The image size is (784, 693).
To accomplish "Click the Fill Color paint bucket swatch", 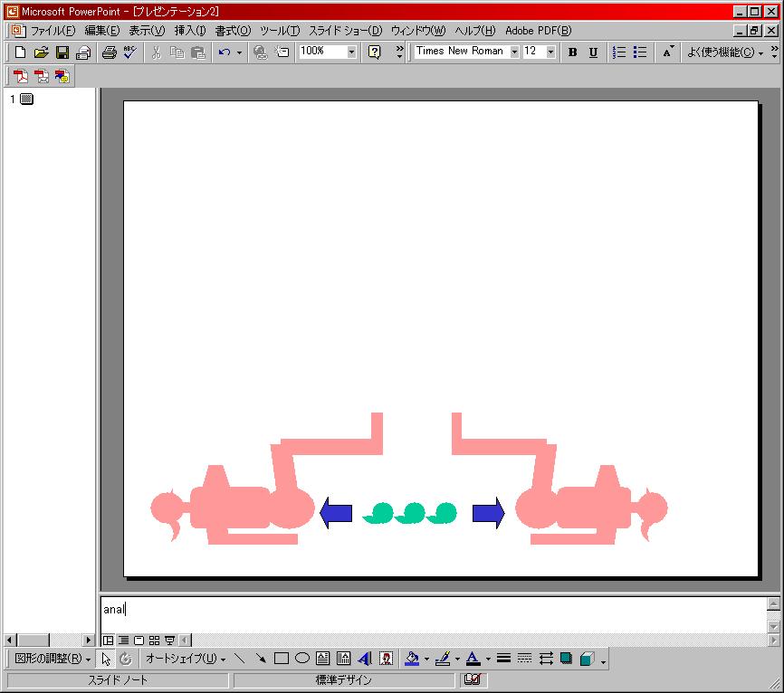I will [412, 659].
